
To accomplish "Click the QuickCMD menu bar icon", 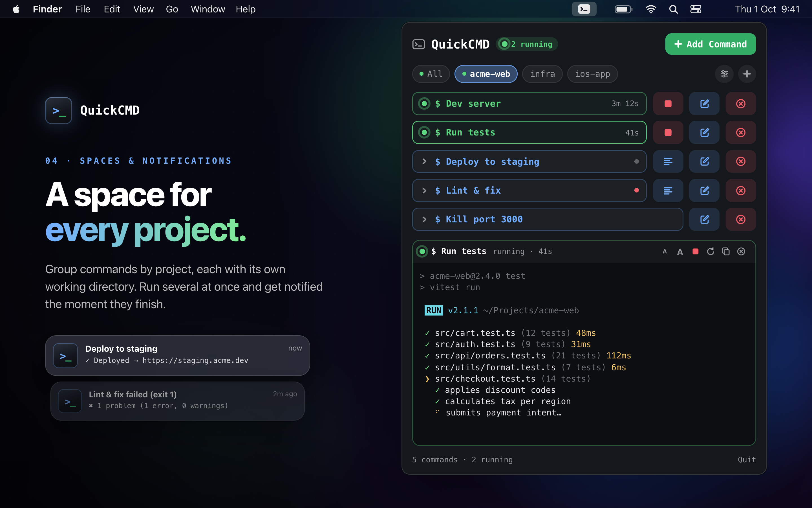I will 584,9.
